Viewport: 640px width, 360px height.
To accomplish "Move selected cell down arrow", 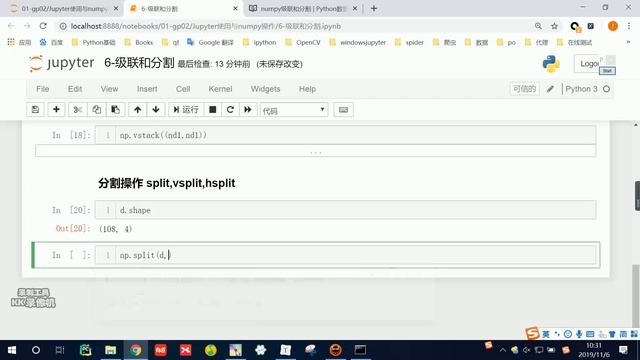I will 156,109.
